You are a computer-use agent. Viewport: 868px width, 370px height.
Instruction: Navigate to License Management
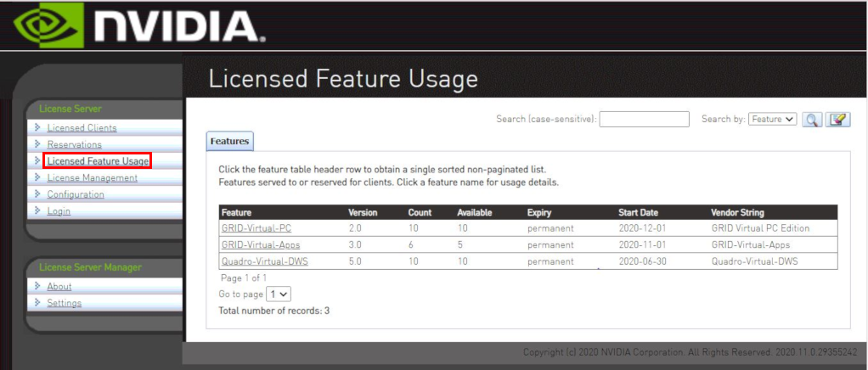coord(92,177)
